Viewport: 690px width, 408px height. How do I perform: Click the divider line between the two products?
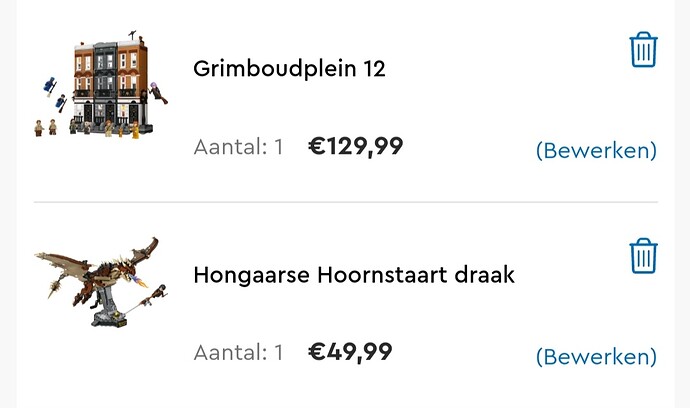coord(345,202)
